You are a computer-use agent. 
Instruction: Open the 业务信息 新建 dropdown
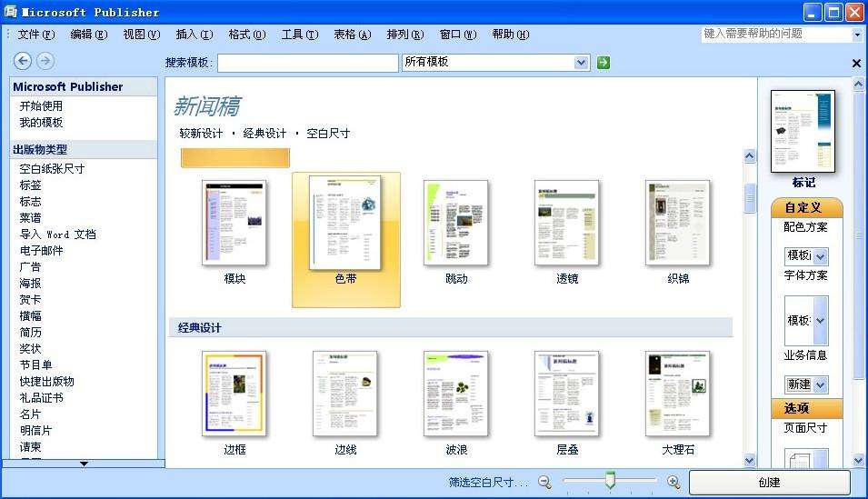(821, 384)
